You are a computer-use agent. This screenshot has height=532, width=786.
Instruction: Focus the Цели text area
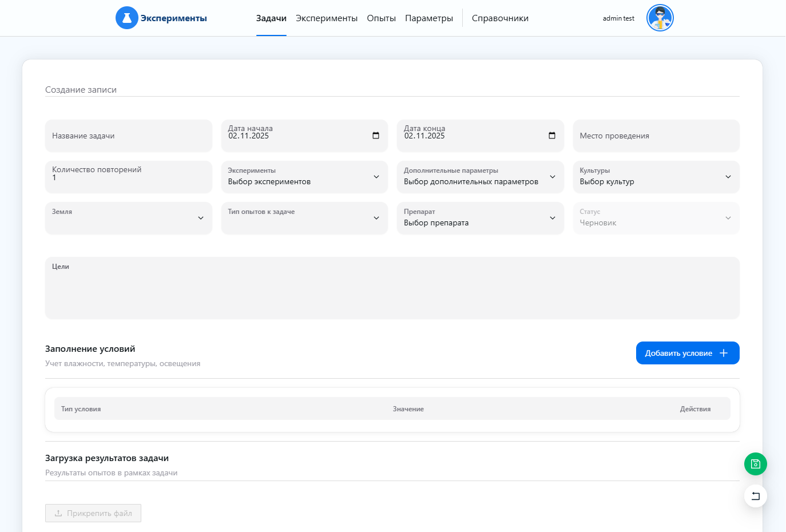392,291
